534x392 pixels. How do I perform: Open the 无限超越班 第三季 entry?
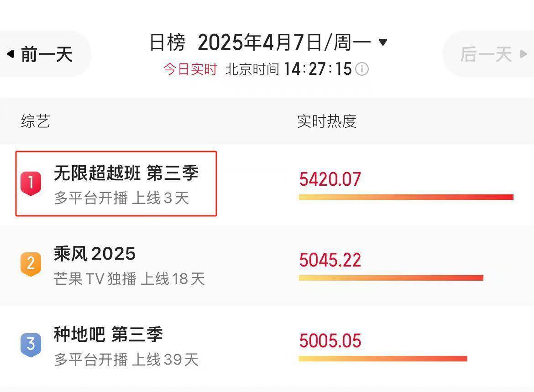[126, 173]
